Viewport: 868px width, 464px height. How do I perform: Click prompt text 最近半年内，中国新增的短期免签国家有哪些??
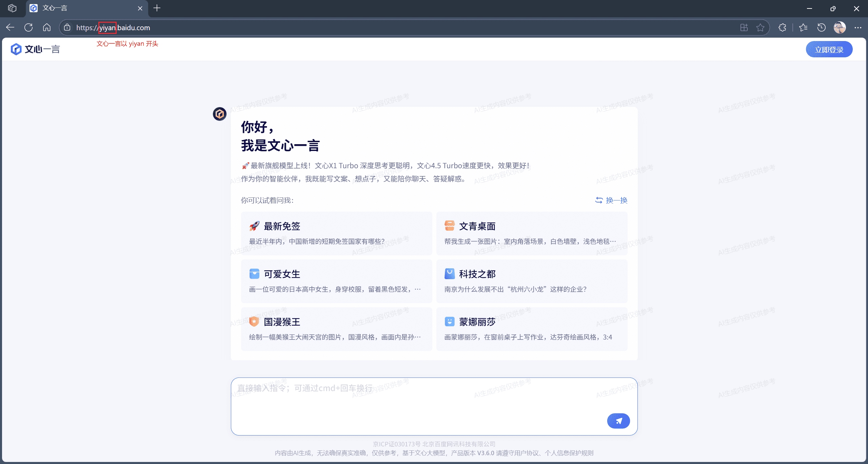point(317,241)
